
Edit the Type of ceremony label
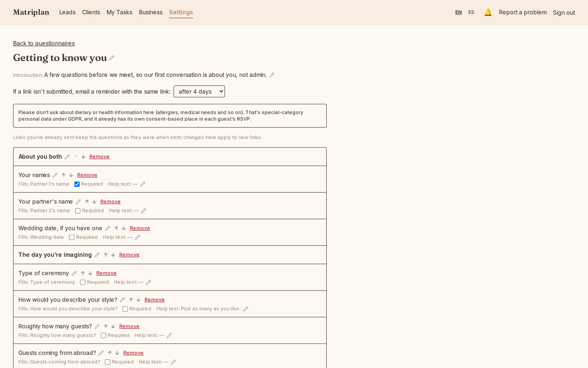pyautogui.click(x=74, y=273)
